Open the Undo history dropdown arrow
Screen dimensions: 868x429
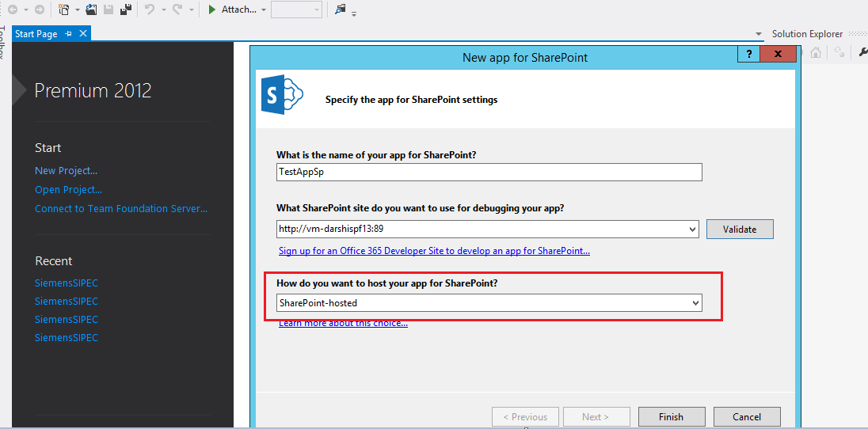[163, 10]
